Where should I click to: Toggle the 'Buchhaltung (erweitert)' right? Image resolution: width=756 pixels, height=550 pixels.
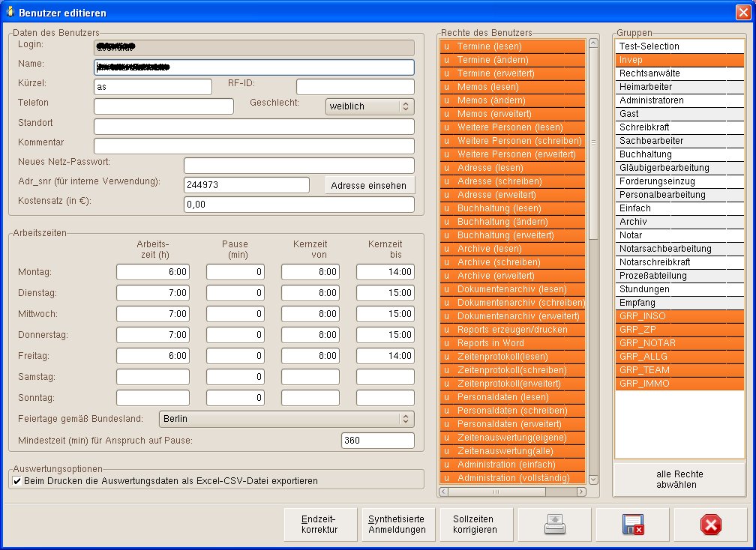tap(512, 235)
